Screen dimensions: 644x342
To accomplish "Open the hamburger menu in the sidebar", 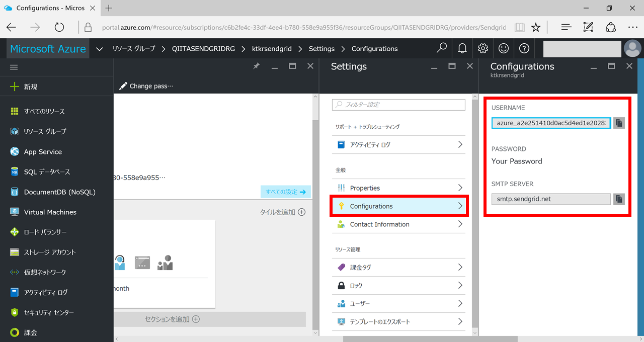I will pos(14,67).
